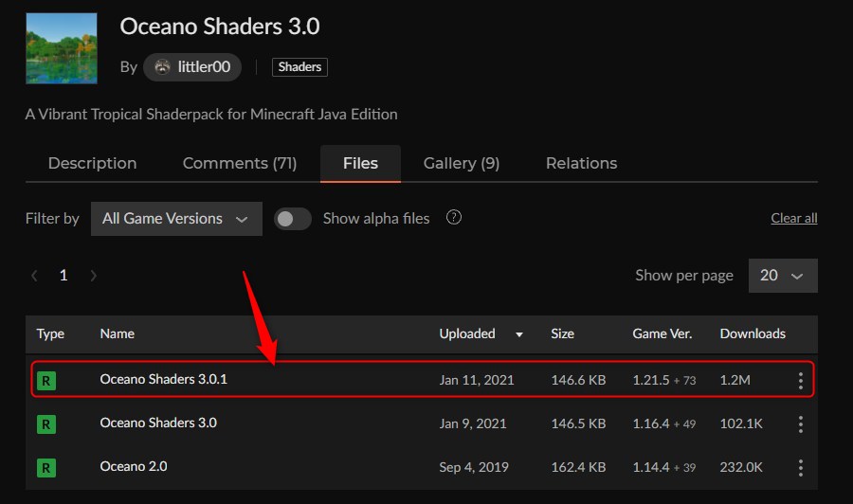Show the 1.21.5 + 73 game versions

pyautogui.click(x=664, y=380)
